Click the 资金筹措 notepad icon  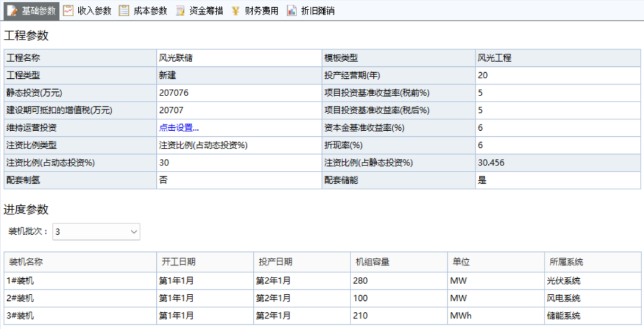click(180, 11)
